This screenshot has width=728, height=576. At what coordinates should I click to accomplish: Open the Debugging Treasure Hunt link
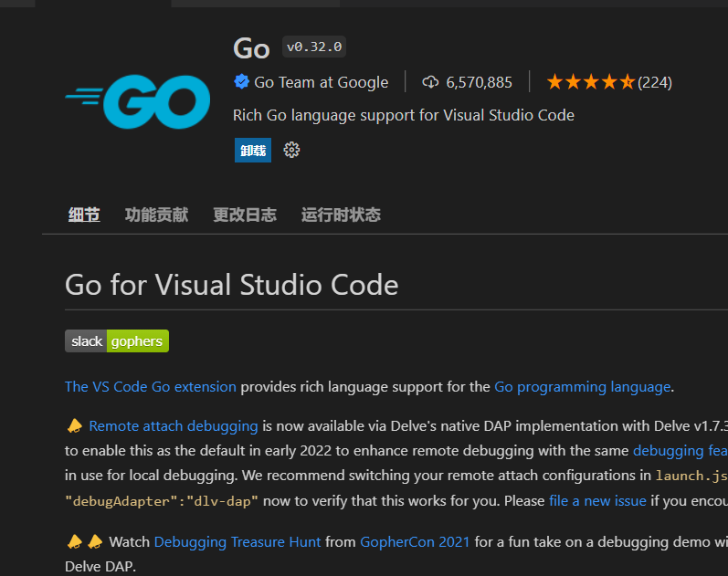[x=237, y=541]
